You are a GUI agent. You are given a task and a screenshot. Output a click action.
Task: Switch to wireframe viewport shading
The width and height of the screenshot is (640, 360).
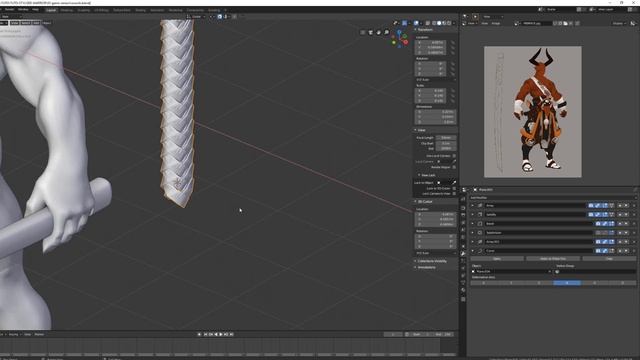click(x=434, y=23)
